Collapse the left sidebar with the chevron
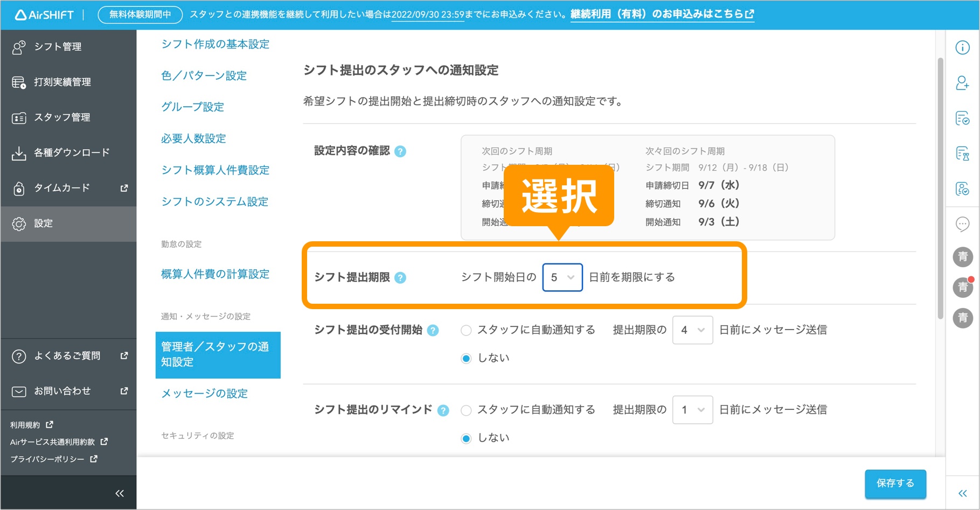The image size is (980, 510). click(x=120, y=493)
